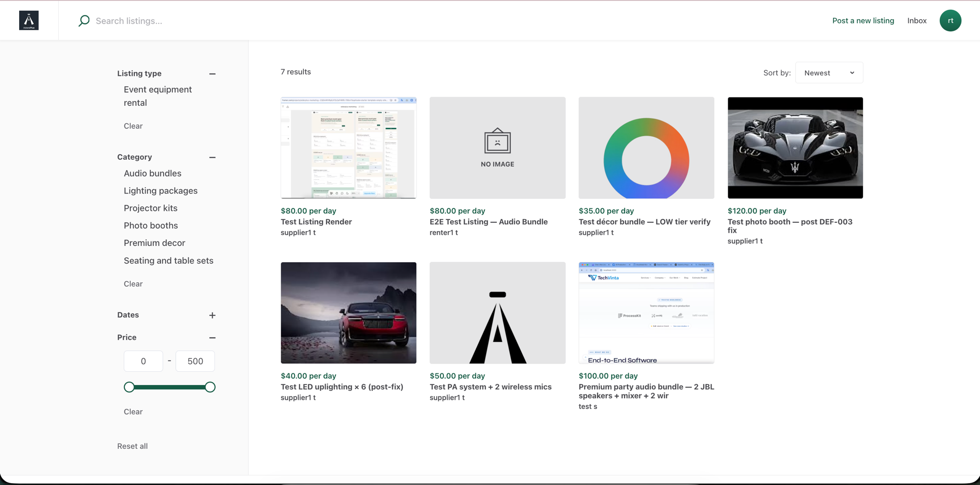Click the maximum price slider handle

[x=210, y=387]
